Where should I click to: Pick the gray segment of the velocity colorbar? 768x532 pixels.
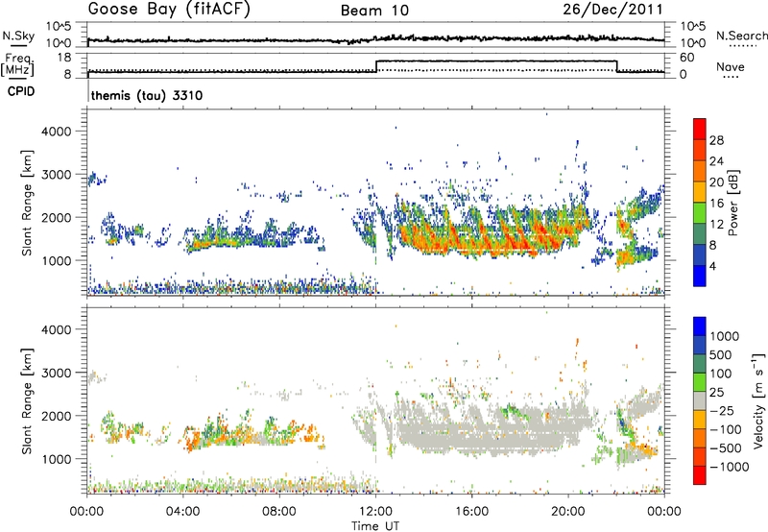700,401
